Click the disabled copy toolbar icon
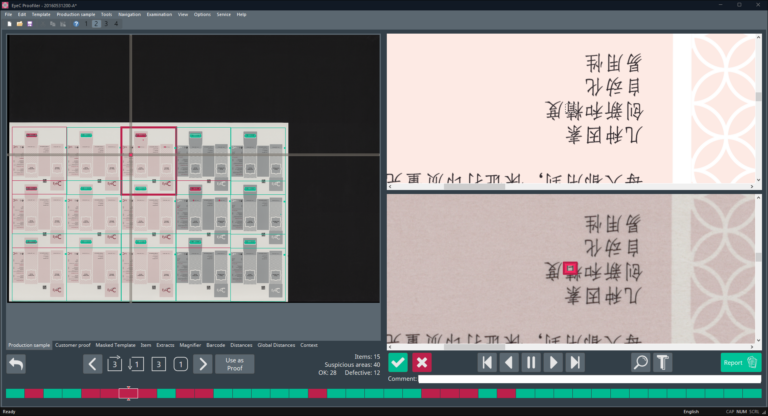The height and width of the screenshot is (416, 768). (x=52, y=24)
